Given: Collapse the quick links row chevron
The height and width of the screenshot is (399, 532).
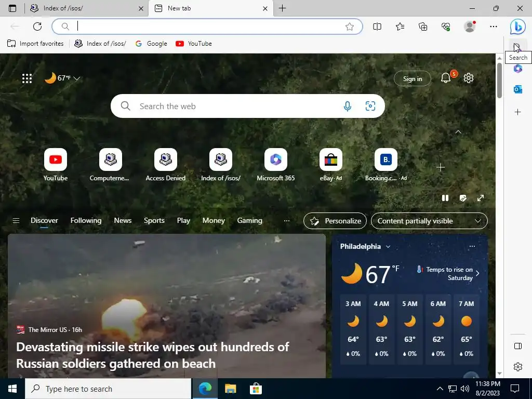Looking at the screenshot, I should 458,132.
